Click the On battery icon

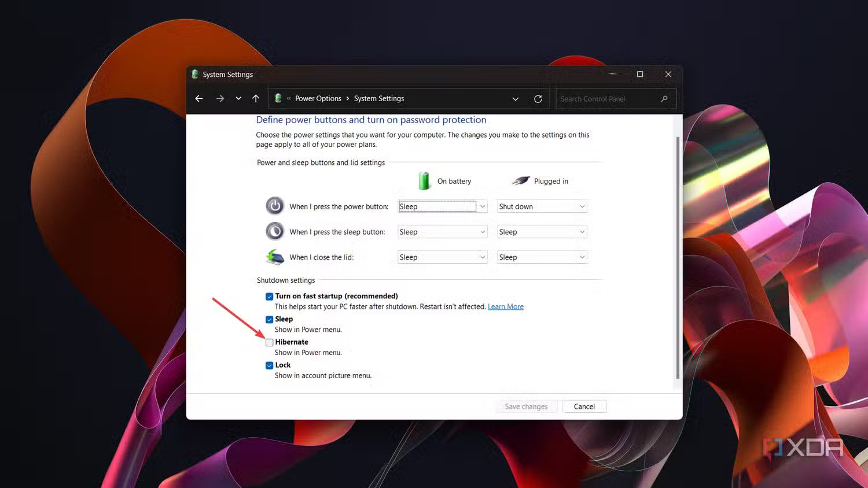coord(424,180)
